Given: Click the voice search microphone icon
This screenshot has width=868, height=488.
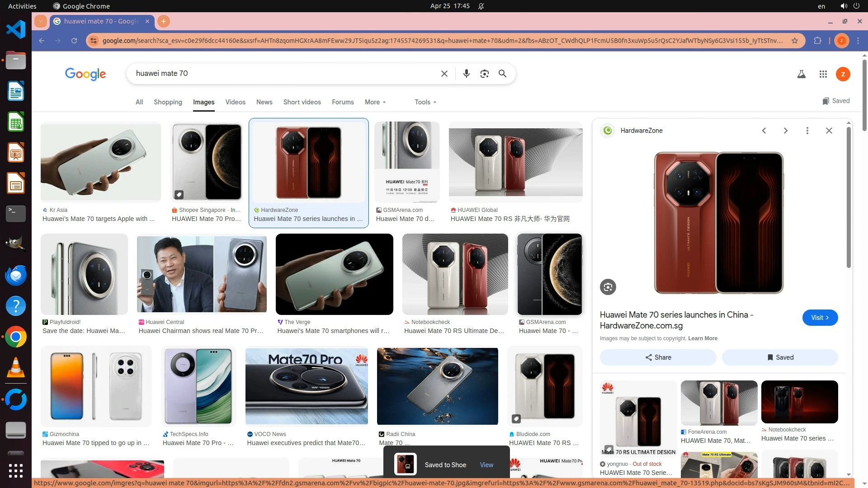Looking at the screenshot, I should coord(466,74).
